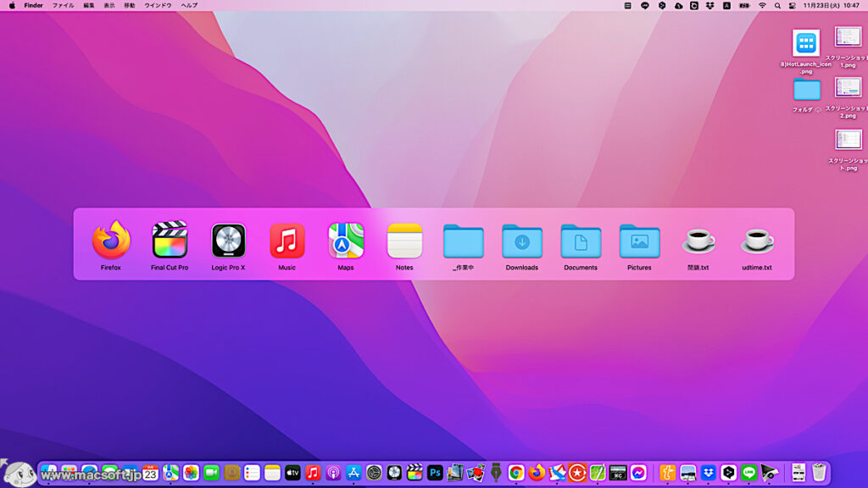Open Calendar showing 23 in the Dock
Screen dimensions: 868x488
pos(150,473)
